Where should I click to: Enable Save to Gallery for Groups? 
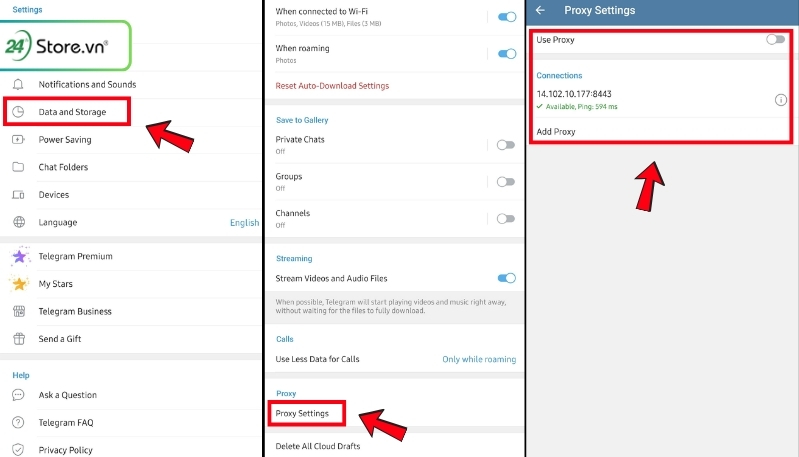(x=505, y=182)
